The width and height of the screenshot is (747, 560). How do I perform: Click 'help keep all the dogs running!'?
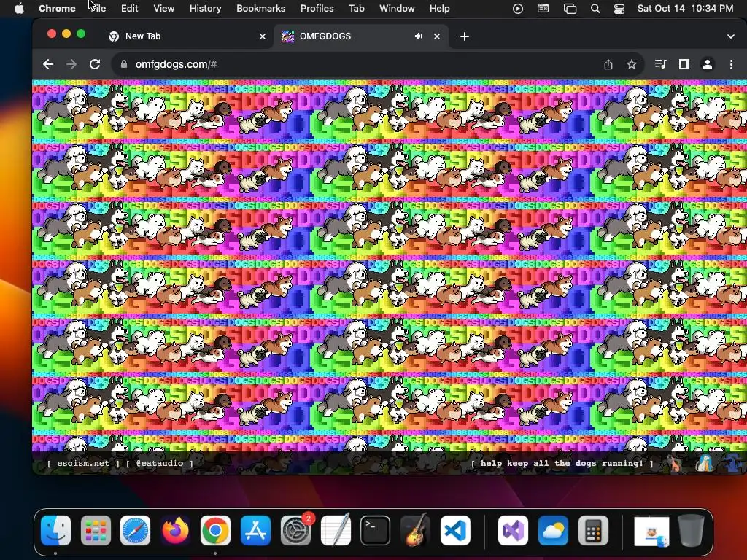562,463
